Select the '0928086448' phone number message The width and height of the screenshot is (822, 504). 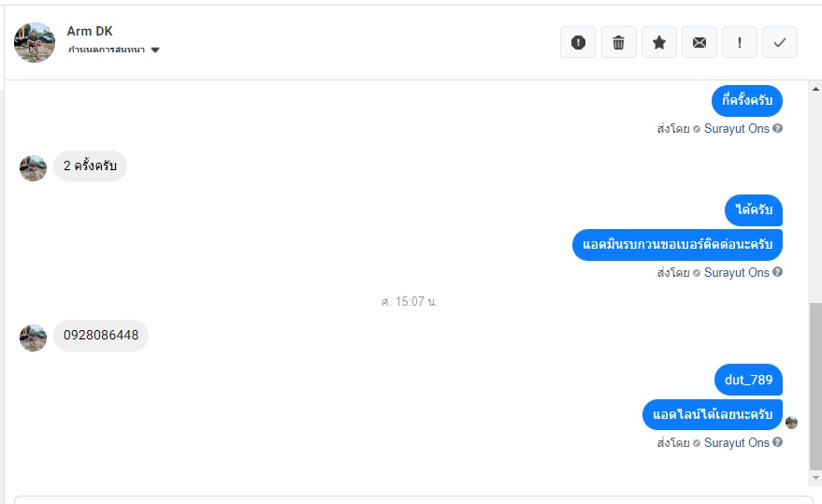point(101,336)
